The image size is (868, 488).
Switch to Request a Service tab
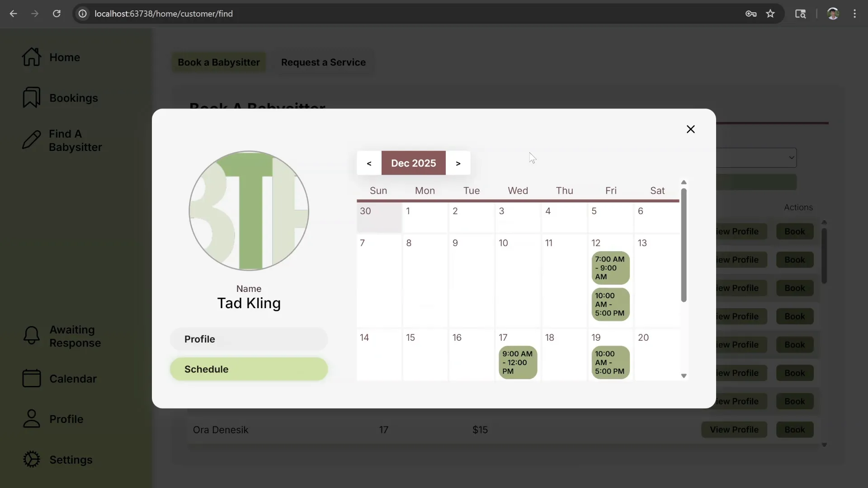point(323,62)
